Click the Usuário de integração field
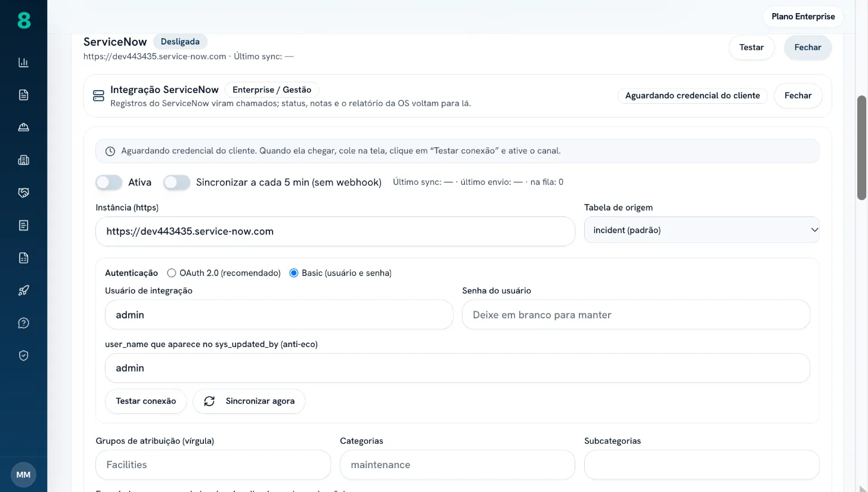868x492 pixels. [279, 315]
